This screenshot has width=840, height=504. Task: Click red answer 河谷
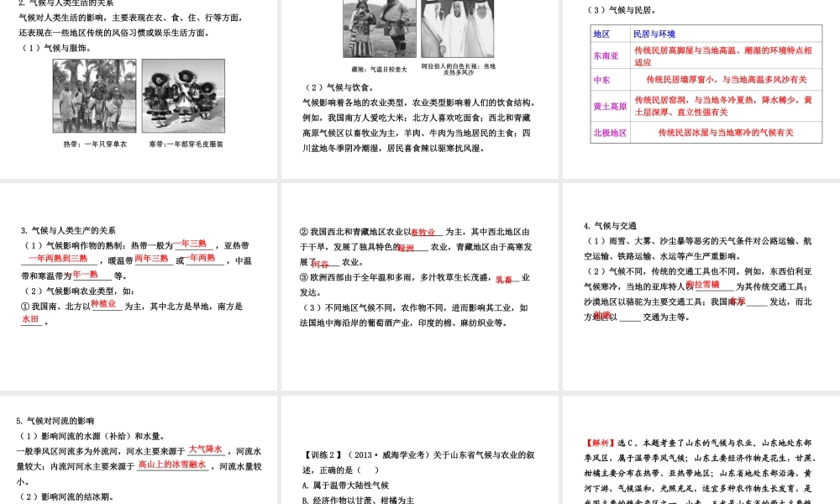point(320,264)
